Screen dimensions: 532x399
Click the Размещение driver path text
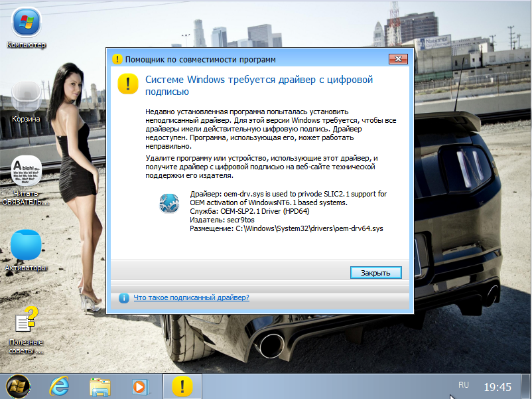[x=287, y=228]
